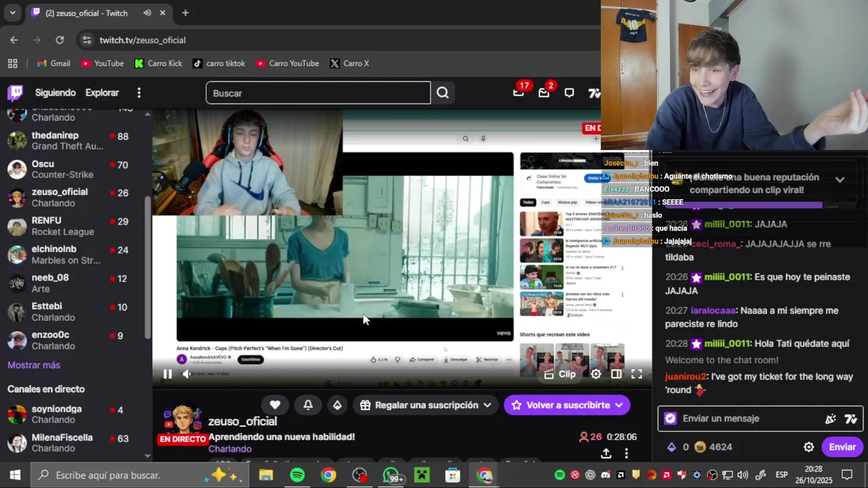868x488 pixels.
Task: Open the inbox icon with 2 badge
Action: 544,92
